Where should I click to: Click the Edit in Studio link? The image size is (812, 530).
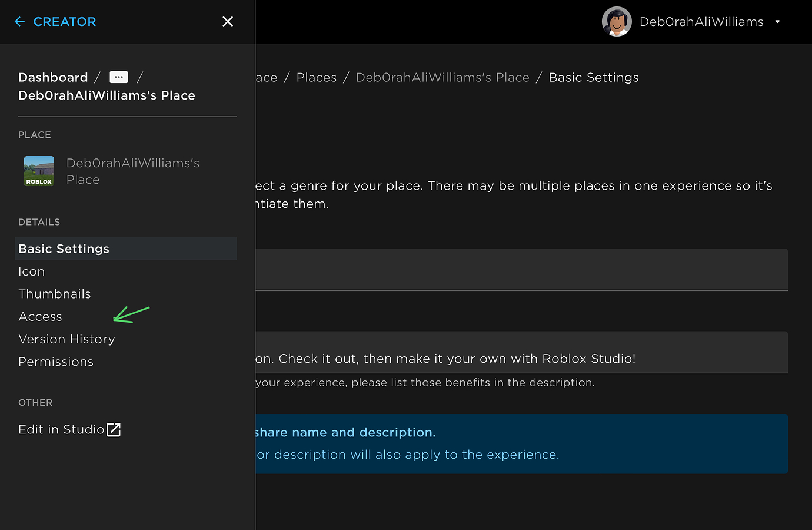61,429
